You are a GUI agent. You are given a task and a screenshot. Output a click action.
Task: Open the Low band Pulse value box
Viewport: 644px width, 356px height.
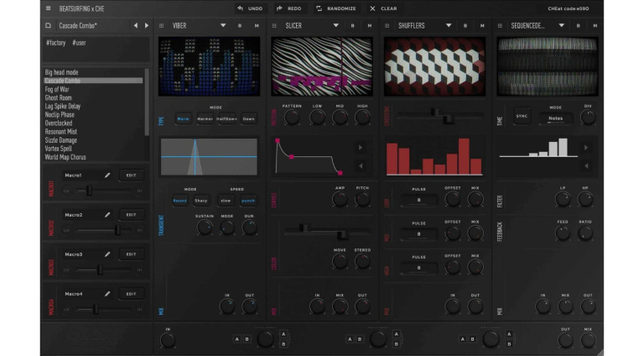point(418,200)
